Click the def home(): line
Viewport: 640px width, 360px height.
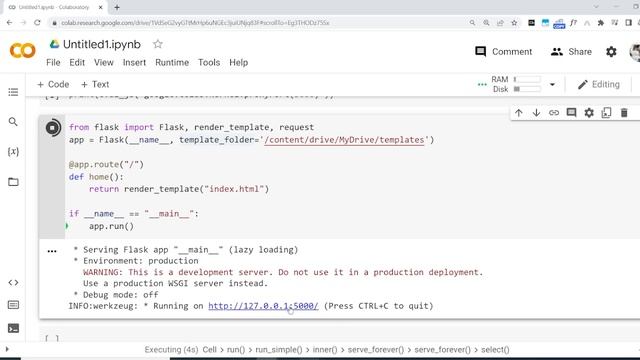pos(96,177)
